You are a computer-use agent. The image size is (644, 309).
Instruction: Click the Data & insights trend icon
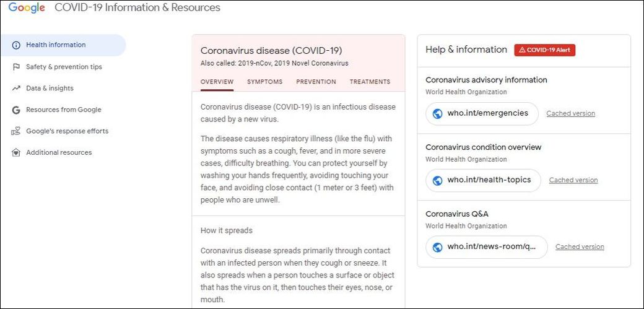(16, 89)
